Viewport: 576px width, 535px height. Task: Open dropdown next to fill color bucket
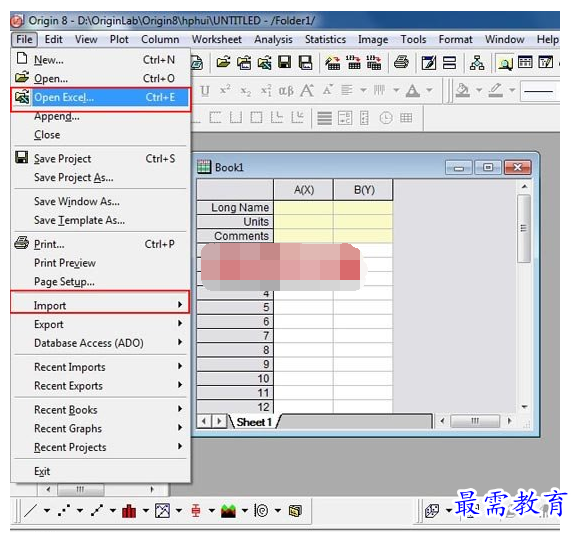(x=479, y=90)
